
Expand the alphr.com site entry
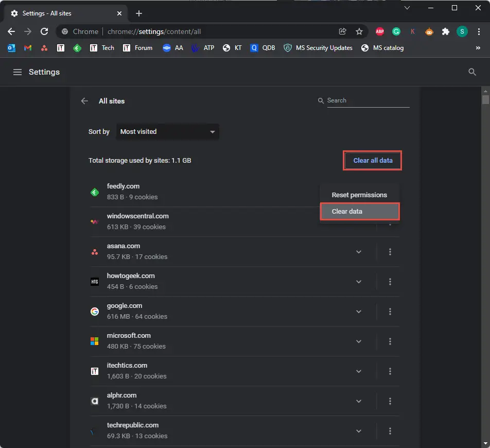[x=359, y=401]
